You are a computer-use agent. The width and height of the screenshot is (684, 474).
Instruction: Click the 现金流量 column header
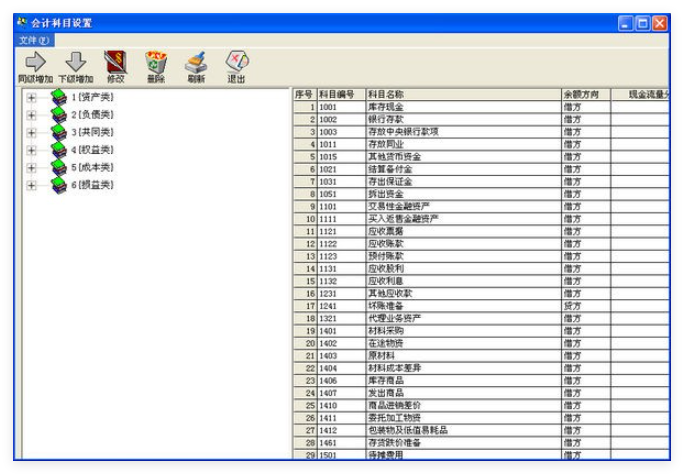pos(640,95)
